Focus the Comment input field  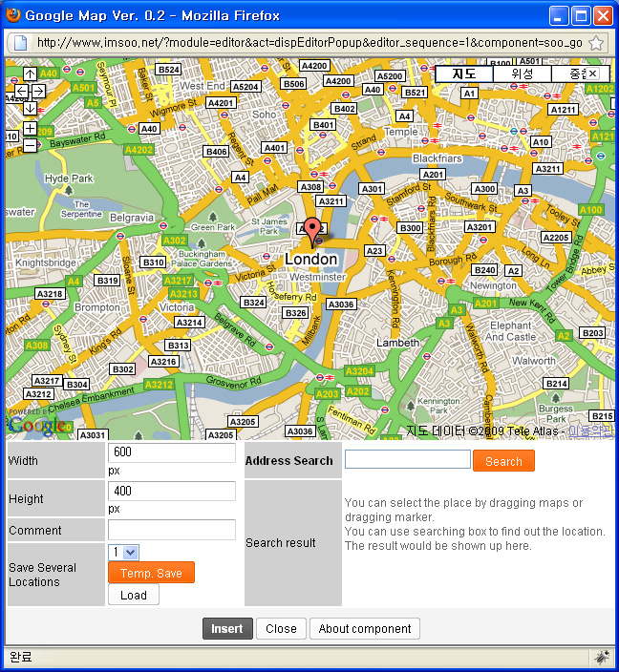172,530
